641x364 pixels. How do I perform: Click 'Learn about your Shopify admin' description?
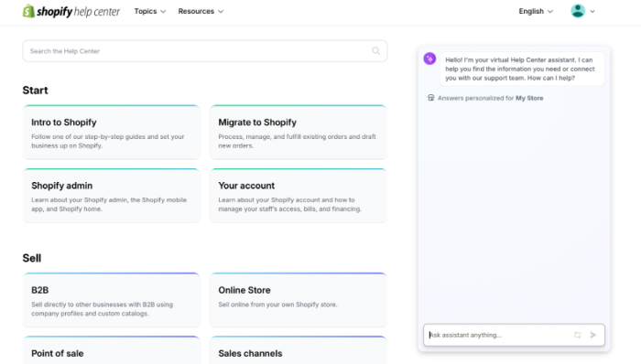pyautogui.click(x=109, y=205)
